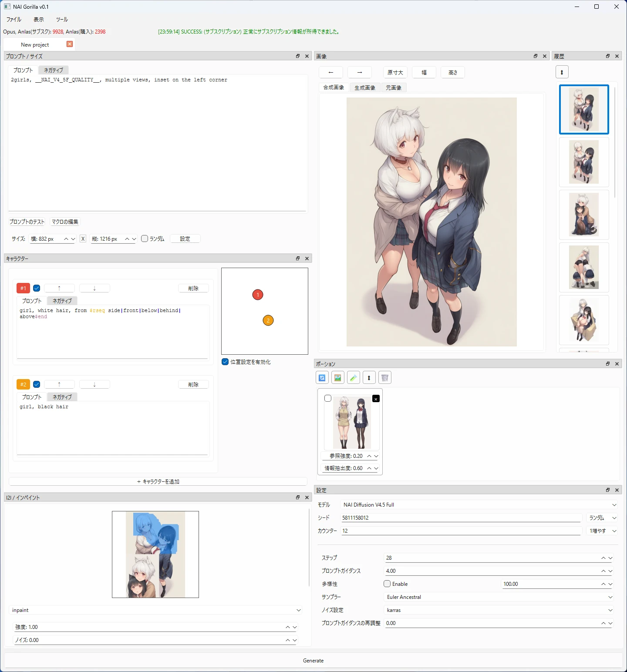Select second thumbnail in 履歴 list
This screenshot has height=672, width=627.
584,162
